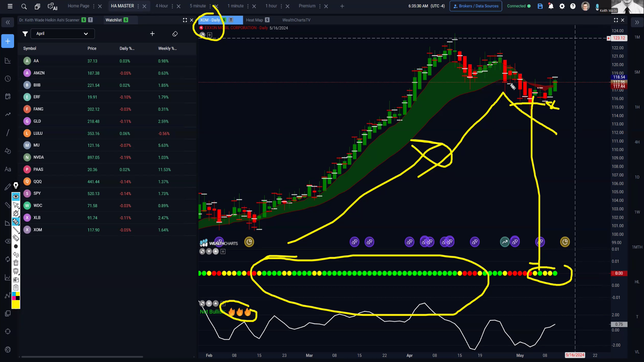Pick the magenta color swatch in the palette
The width and height of the screenshot is (644, 362).
coord(14,298)
